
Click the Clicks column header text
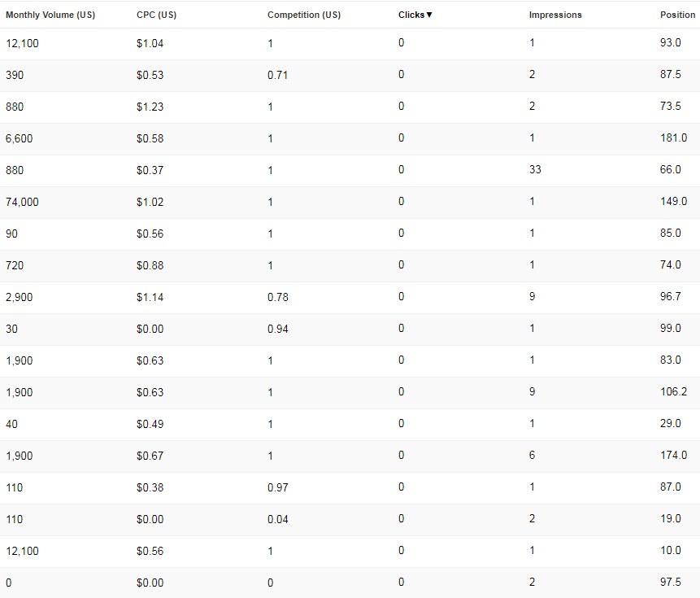pyautogui.click(x=411, y=15)
